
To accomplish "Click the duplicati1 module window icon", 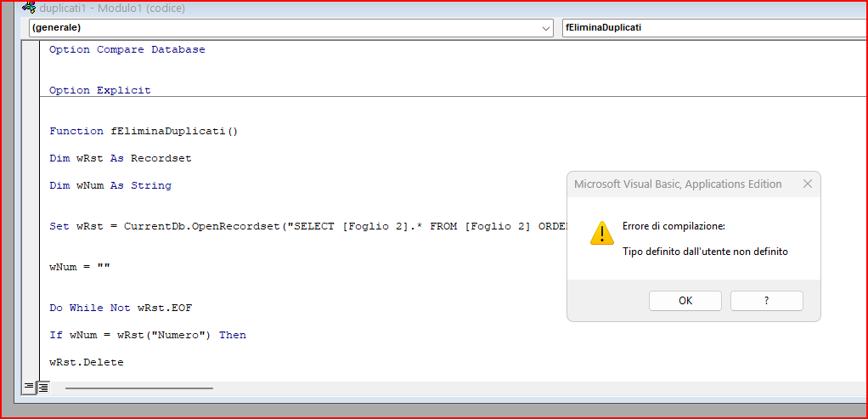I will (x=28, y=7).
